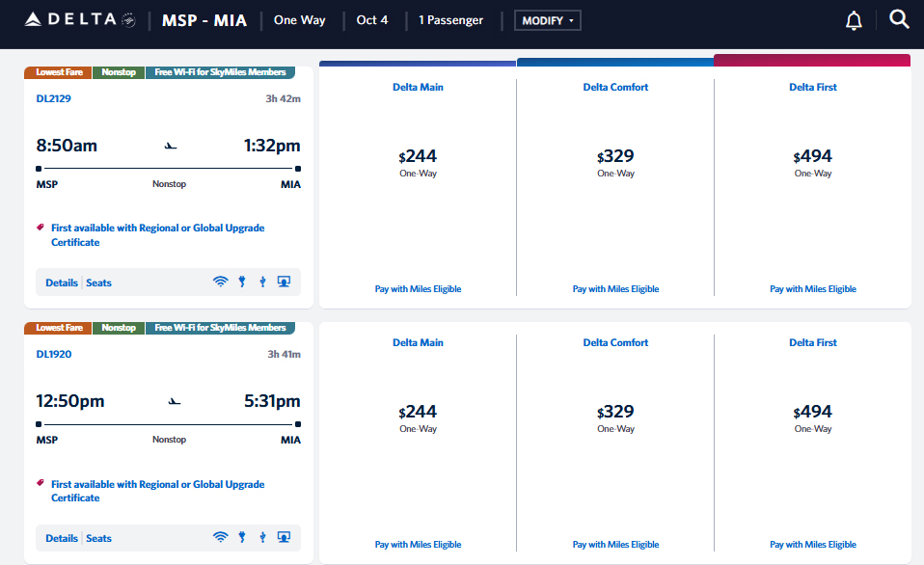This screenshot has height=565, width=924.
Task: Click airplane icon on the 12:50pm flight
Action: (175, 402)
